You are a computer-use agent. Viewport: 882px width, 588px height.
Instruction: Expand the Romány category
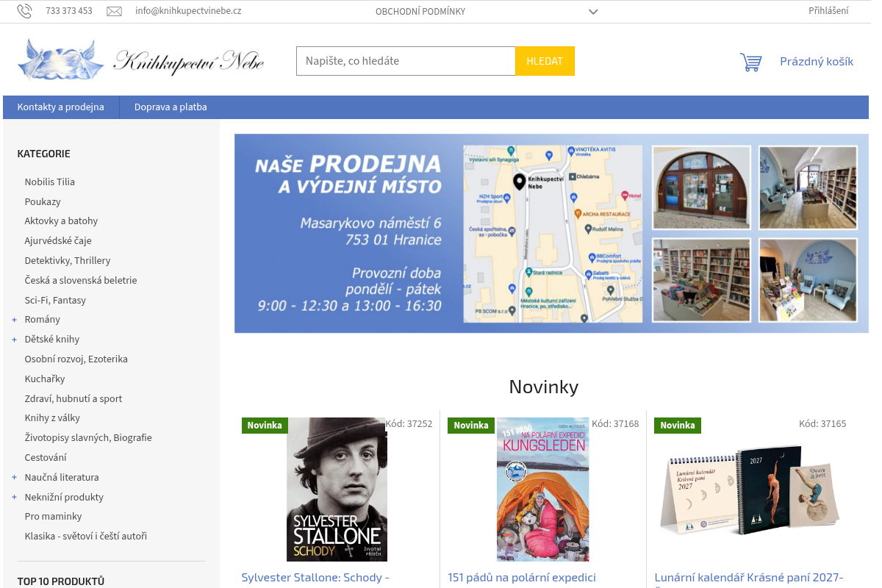tap(14, 320)
